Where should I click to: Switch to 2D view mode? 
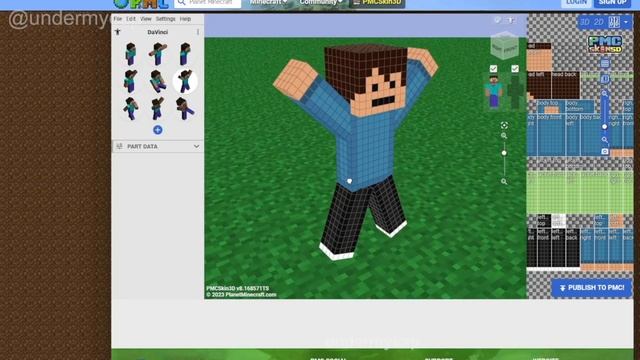[599, 22]
